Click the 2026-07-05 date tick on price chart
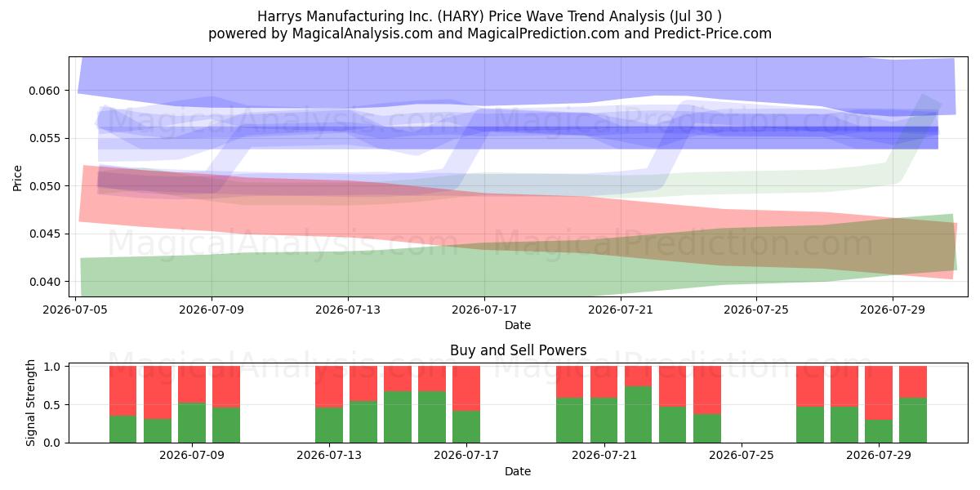The width and height of the screenshot is (980, 490). click(x=76, y=310)
